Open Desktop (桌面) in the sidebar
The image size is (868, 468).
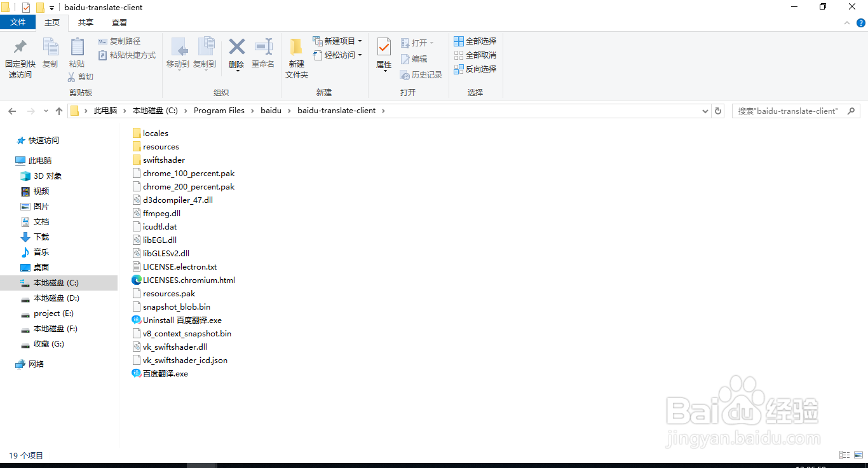coord(35,268)
